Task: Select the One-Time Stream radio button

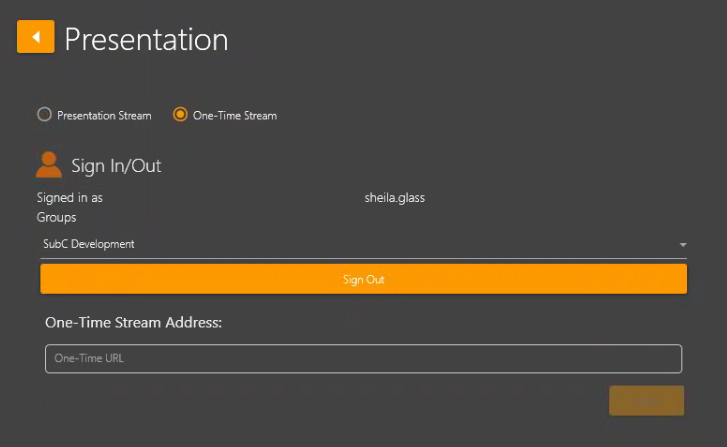Action: 180,115
